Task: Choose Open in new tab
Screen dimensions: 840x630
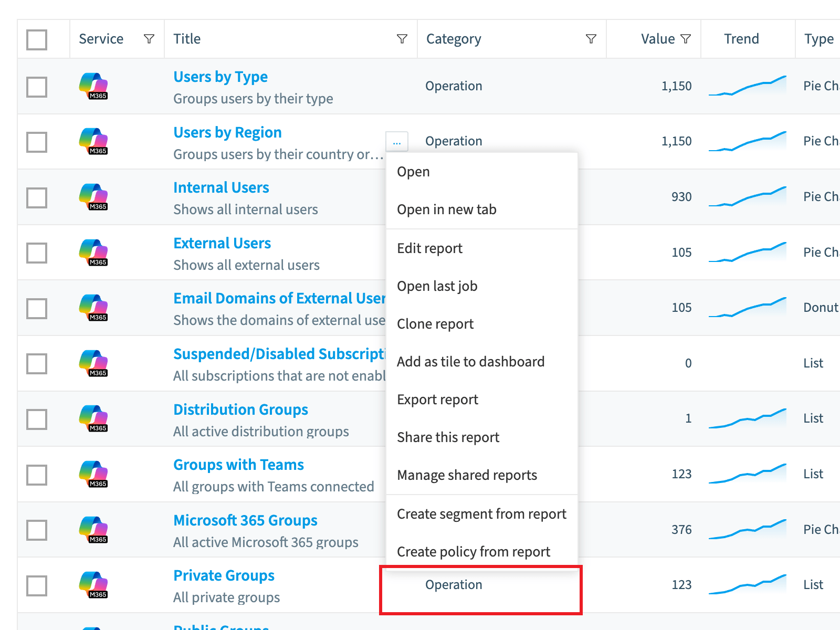Action: pyautogui.click(x=482, y=209)
